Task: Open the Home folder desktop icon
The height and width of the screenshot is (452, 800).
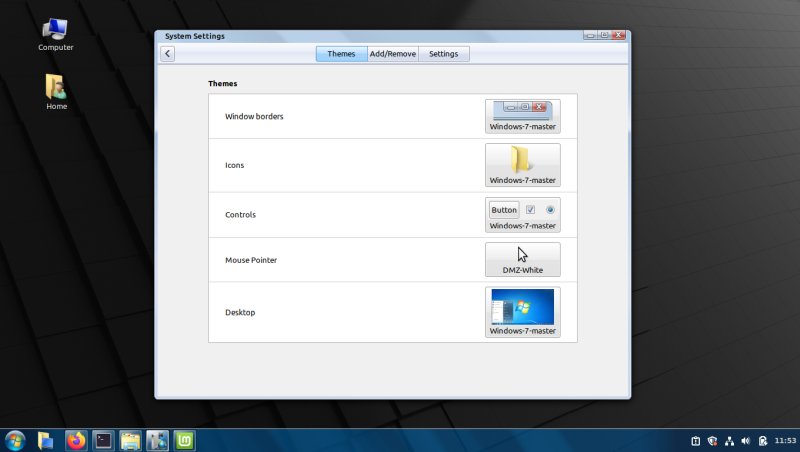Action: (56, 92)
